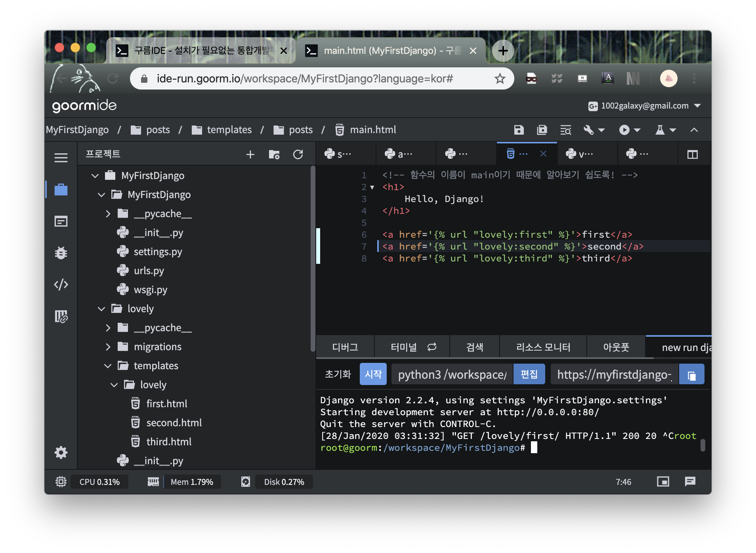Collapse the templates folder

(108, 366)
